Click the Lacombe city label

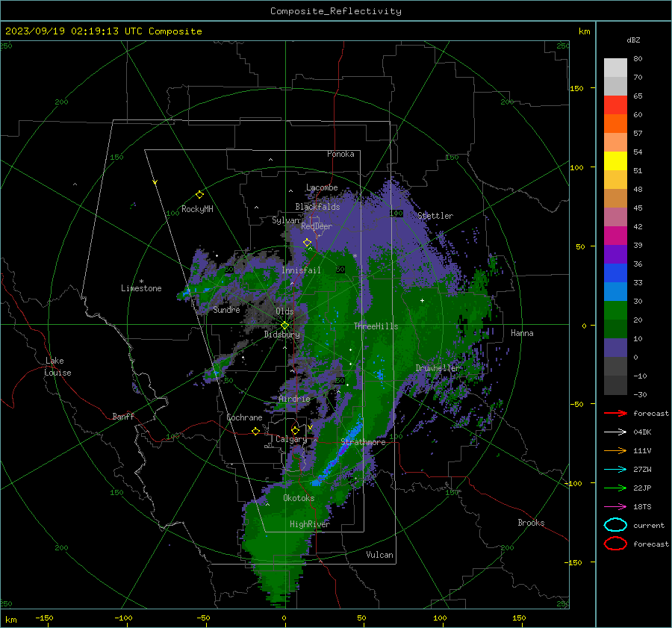point(322,187)
